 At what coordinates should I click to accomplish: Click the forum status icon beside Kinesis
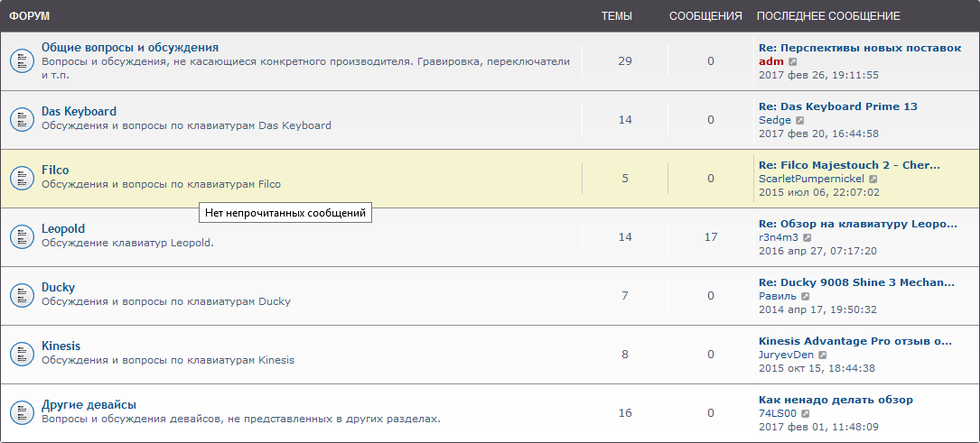[22, 354]
